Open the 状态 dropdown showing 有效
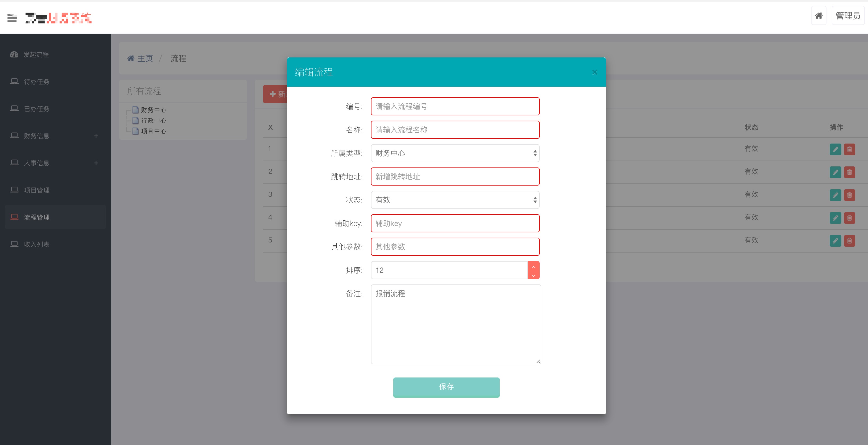 455,200
